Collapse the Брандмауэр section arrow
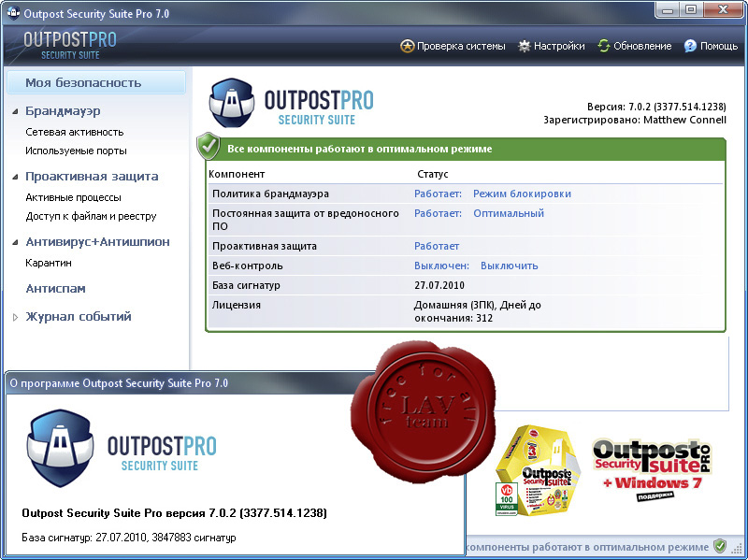This screenshot has height=560, width=748. tap(15, 111)
